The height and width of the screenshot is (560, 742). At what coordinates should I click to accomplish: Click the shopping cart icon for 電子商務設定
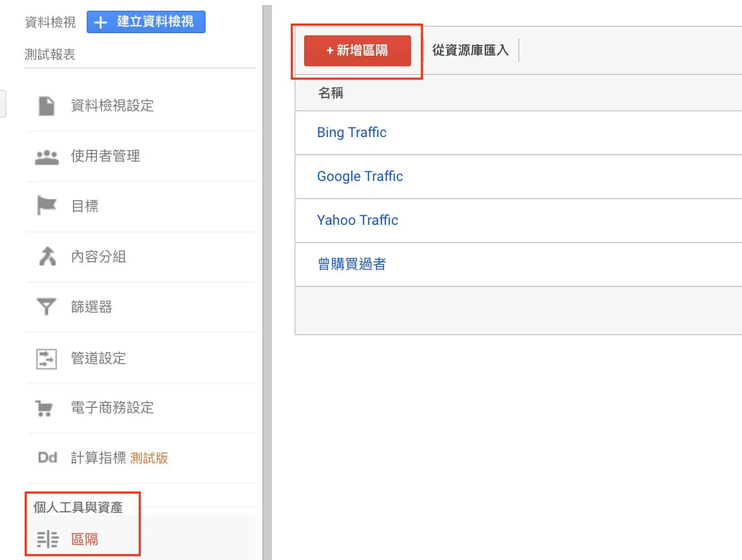tap(45, 408)
